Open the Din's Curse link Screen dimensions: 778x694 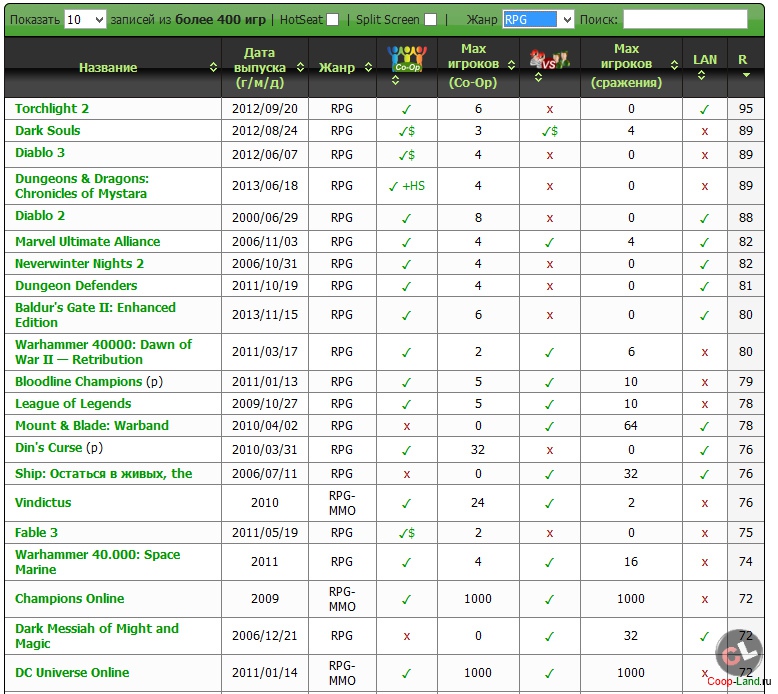click(49, 447)
